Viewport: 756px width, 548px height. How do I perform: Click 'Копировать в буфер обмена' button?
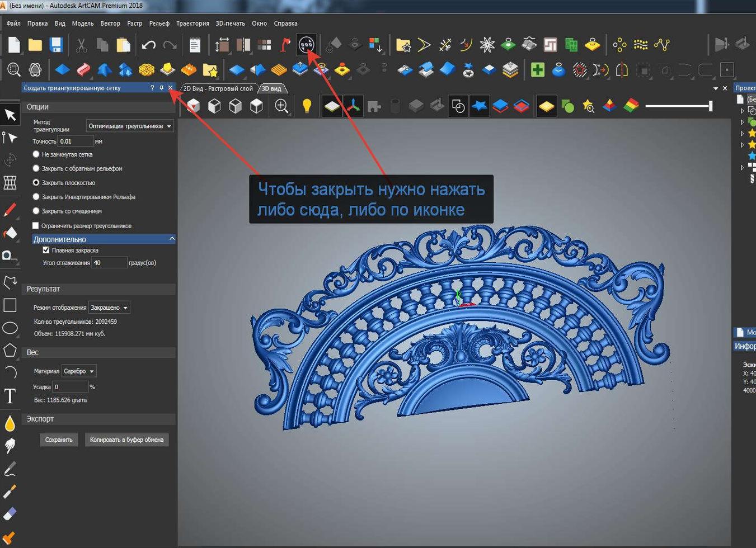(x=126, y=440)
